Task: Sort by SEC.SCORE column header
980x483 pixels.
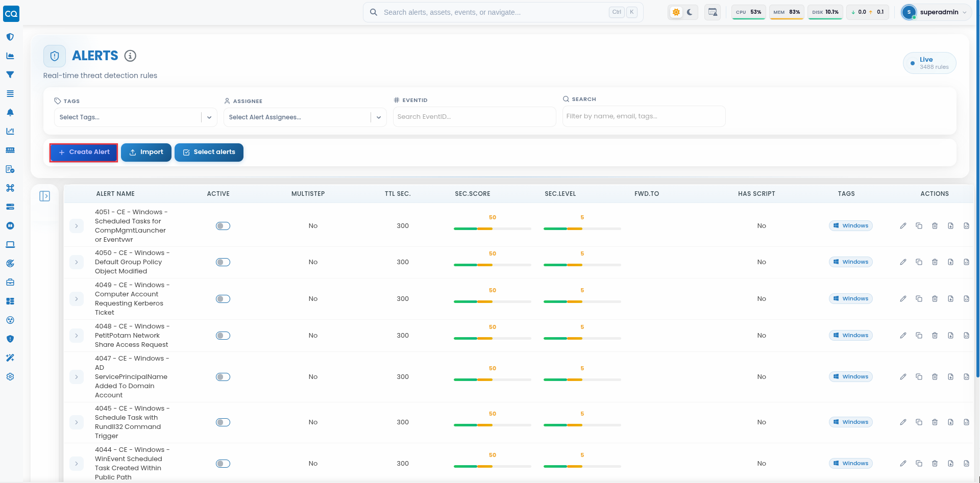Action: (x=473, y=194)
